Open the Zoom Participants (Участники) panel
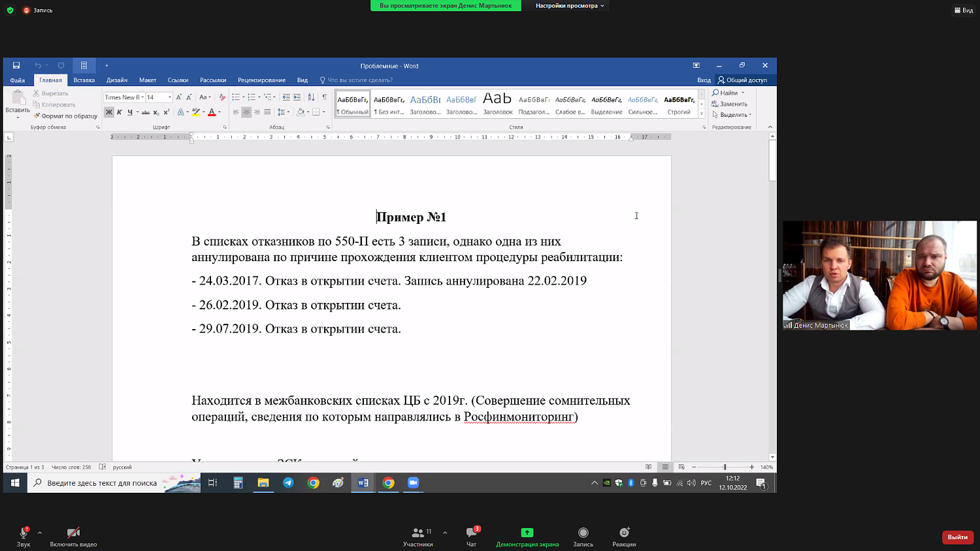The height and width of the screenshot is (551, 980). (x=418, y=537)
